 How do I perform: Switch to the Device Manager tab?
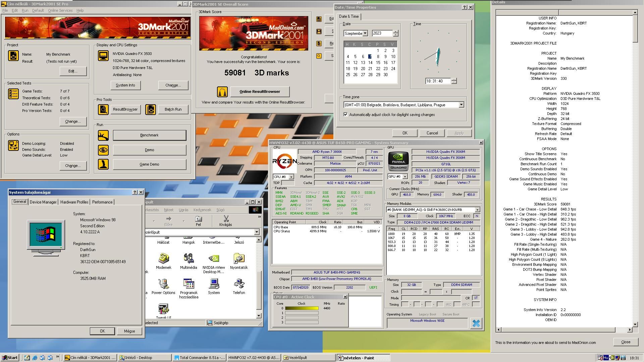pyautogui.click(x=43, y=202)
